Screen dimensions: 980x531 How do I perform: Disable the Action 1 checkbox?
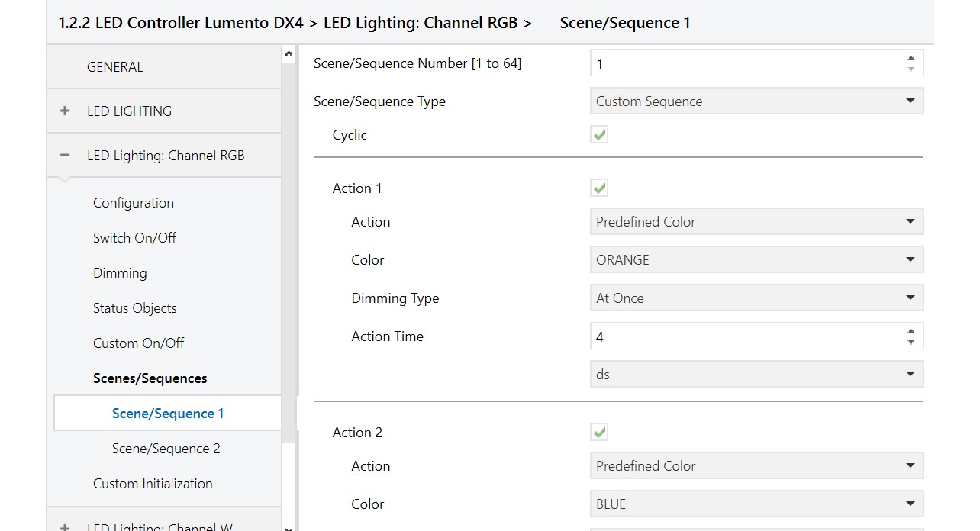(599, 188)
